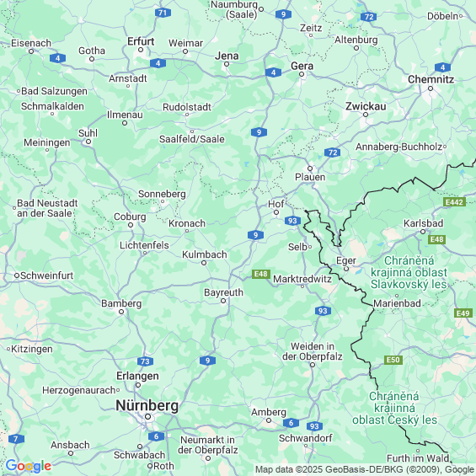Select the Slavkovský les protected area label
The width and height of the screenshot is (476, 476).
[x=409, y=272]
